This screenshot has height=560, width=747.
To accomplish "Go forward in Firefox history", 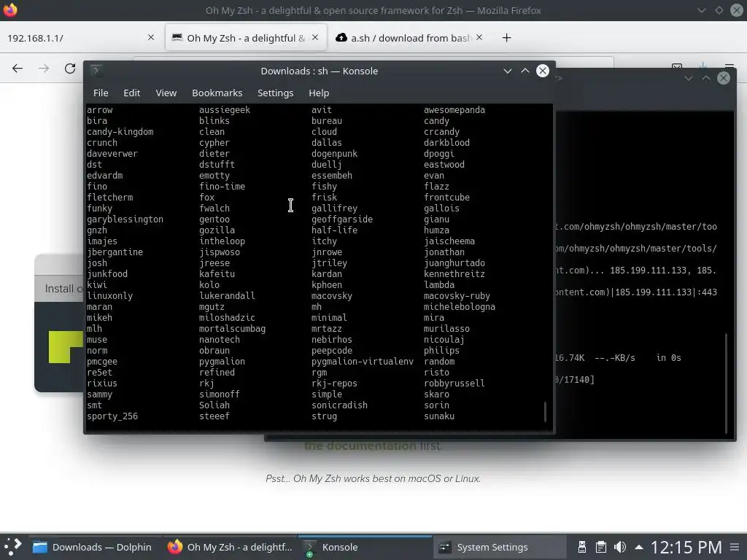I will tap(44, 69).
